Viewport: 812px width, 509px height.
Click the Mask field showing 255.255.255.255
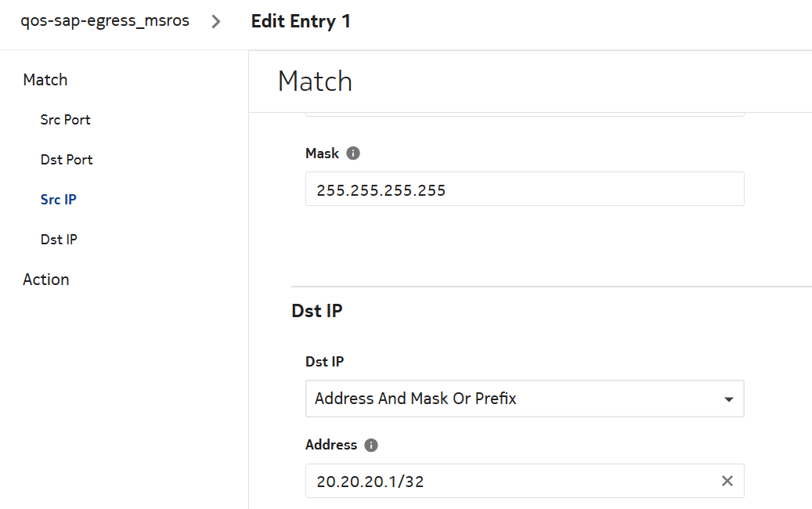point(524,190)
